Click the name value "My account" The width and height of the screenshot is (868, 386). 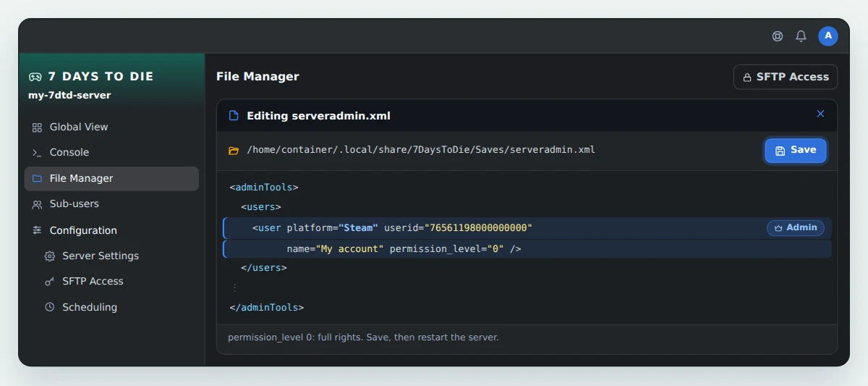tap(350, 249)
